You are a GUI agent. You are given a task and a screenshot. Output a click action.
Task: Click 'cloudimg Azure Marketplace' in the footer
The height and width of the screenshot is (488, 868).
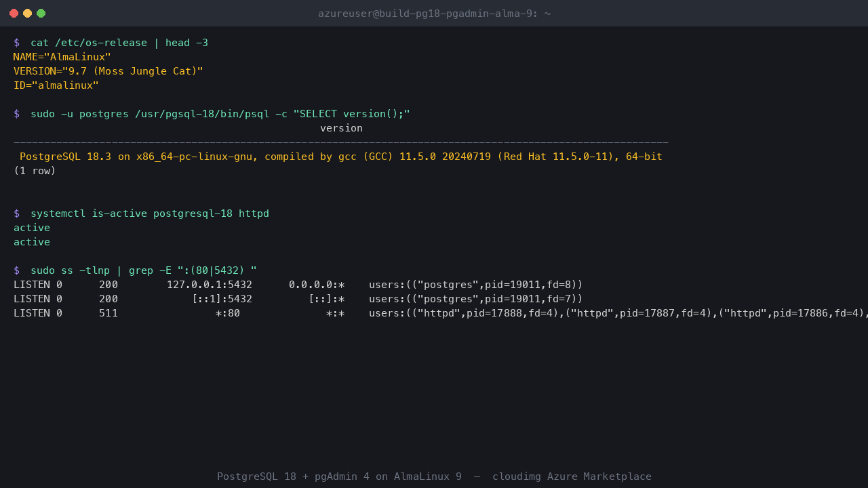pyautogui.click(x=572, y=476)
